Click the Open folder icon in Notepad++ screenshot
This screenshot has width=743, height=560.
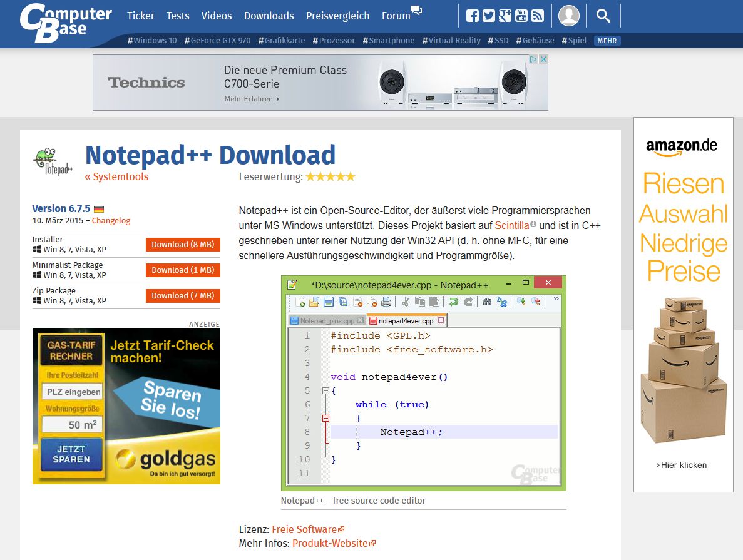point(314,302)
